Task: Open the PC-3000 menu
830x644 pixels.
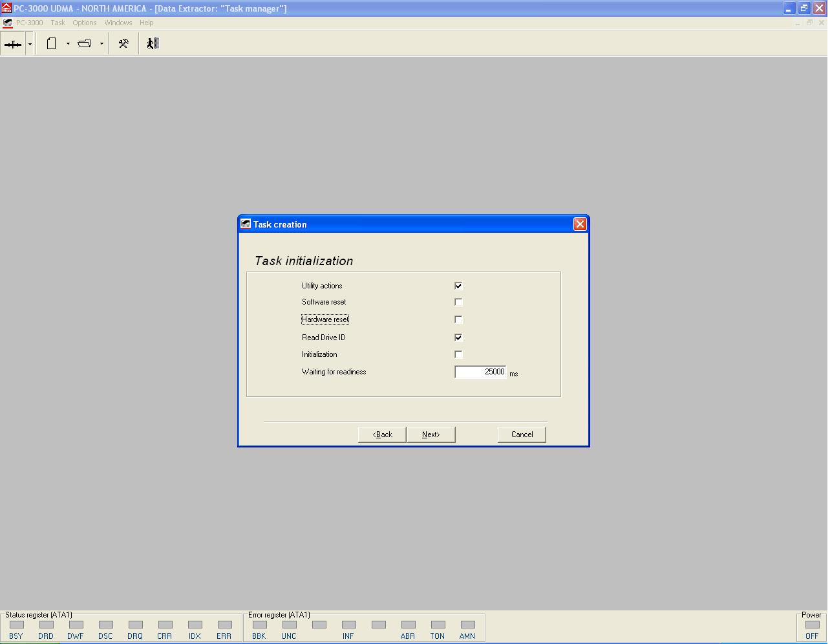Action: click(30, 23)
